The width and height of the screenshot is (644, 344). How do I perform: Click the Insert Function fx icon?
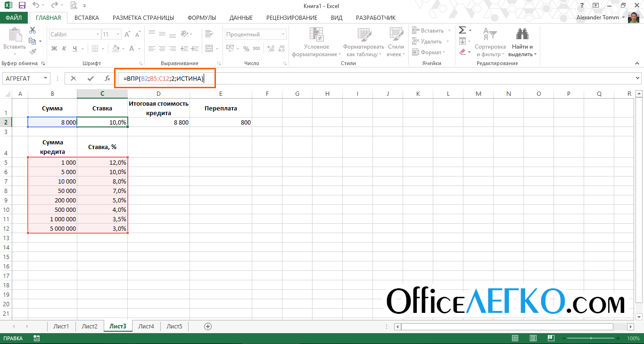(x=107, y=78)
